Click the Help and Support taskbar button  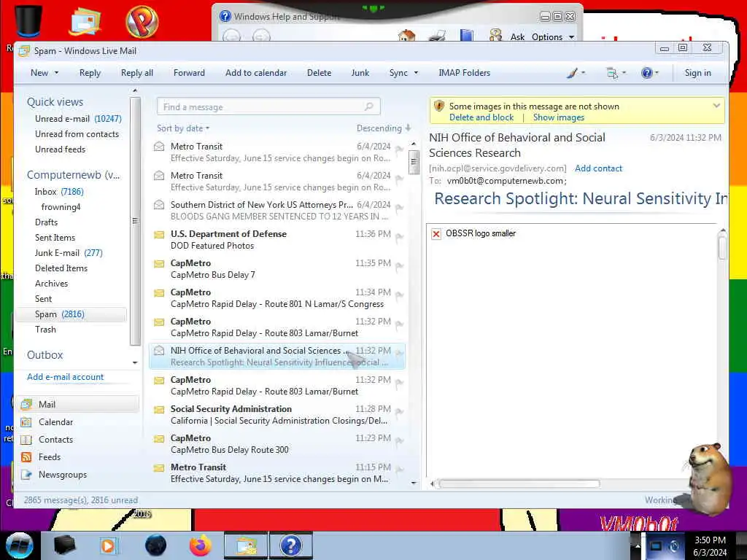(291, 545)
